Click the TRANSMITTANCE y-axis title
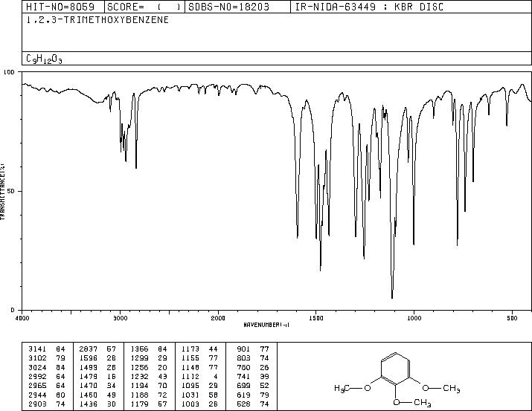Screen dimensions: 532x411 [x=3, y=192]
